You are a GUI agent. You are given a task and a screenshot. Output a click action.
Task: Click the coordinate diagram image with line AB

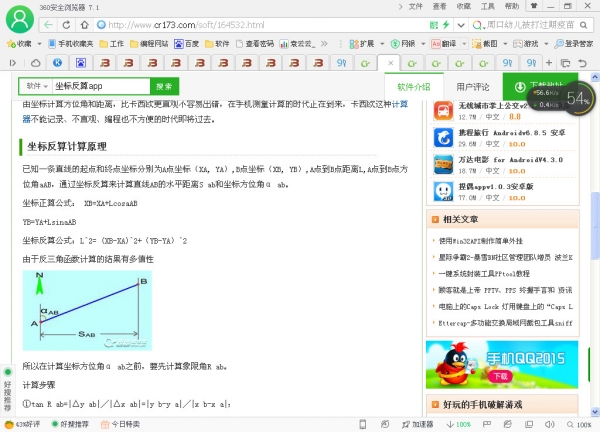(87, 310)
